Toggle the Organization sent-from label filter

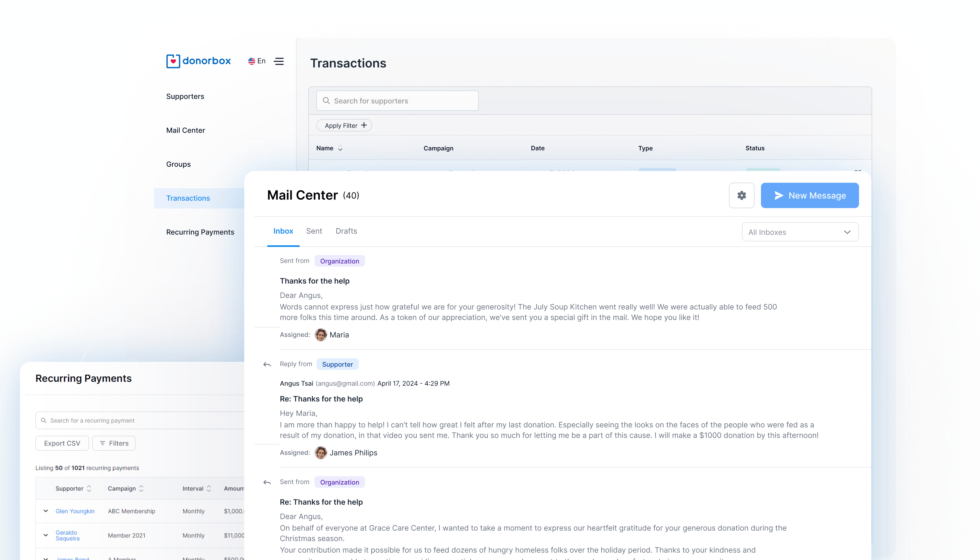339,261
